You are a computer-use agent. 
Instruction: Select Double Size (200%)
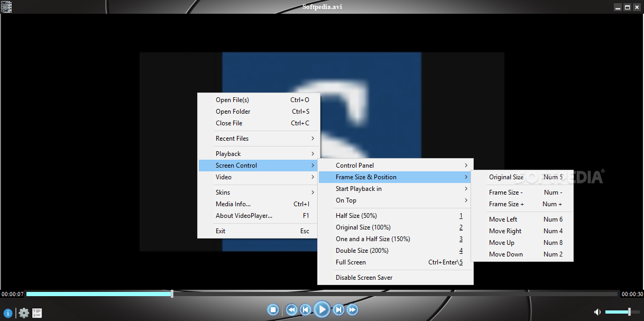(395, 251)
